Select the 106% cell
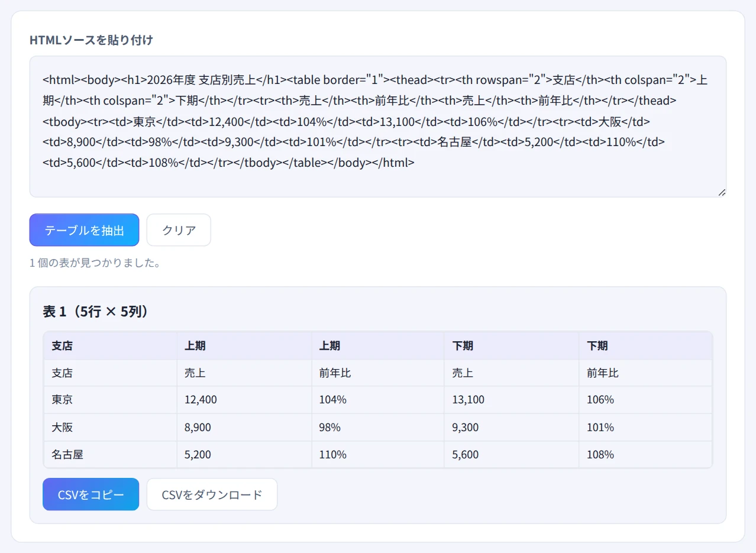This screenshot has width=756, height=553. 645,400
